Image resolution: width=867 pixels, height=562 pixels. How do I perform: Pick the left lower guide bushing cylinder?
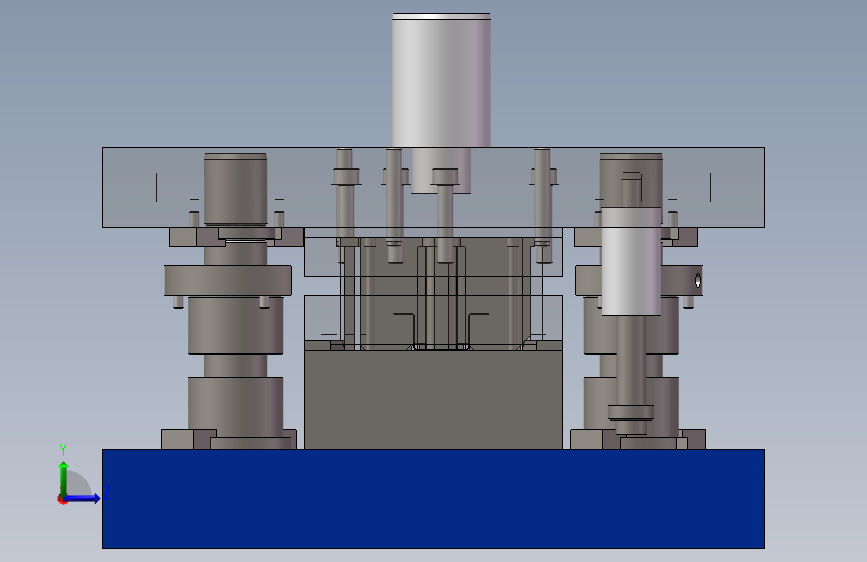(x=236, y=404)
